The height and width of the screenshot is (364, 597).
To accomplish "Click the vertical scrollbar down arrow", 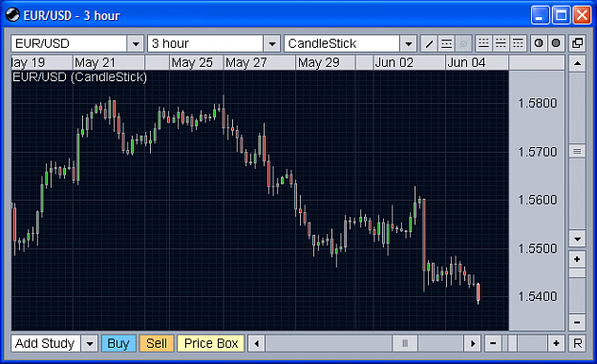I will (577, 239).
